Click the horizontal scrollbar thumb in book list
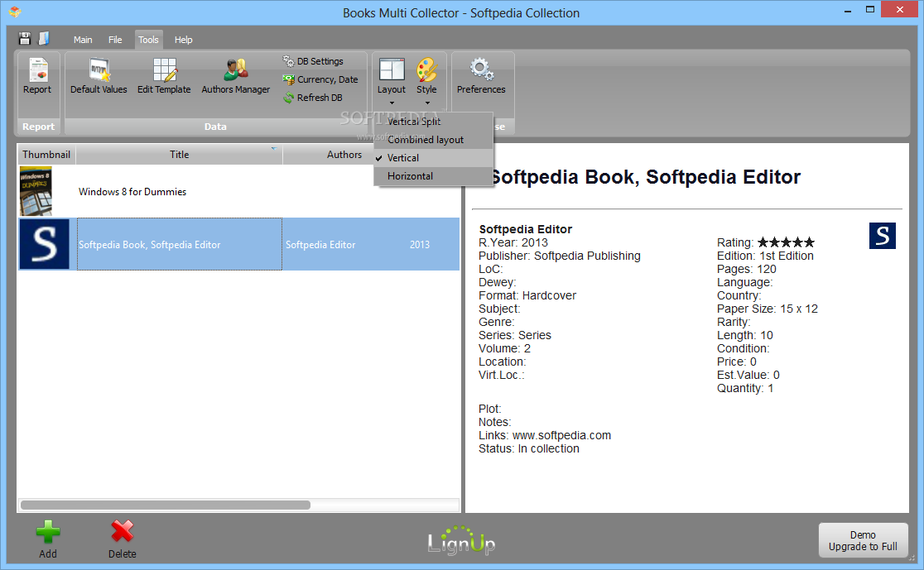This screenshot has width=924, height=570. coord(166,505)
